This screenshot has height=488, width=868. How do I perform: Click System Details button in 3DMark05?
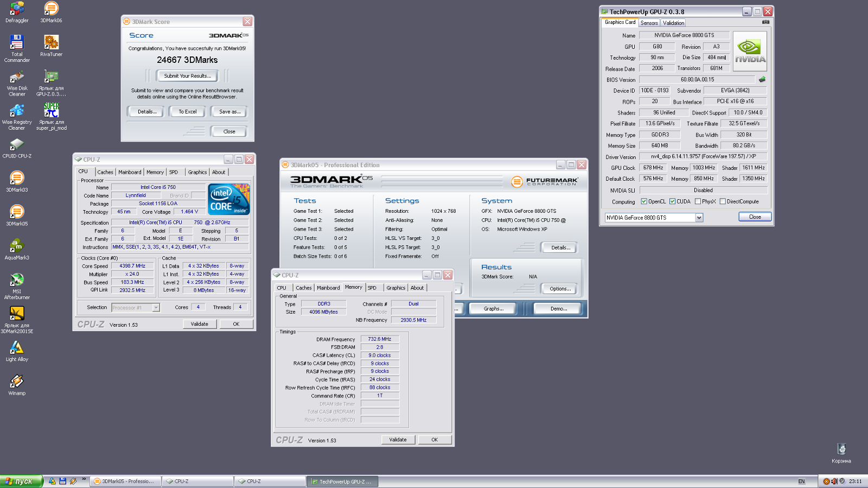point(559,248)
